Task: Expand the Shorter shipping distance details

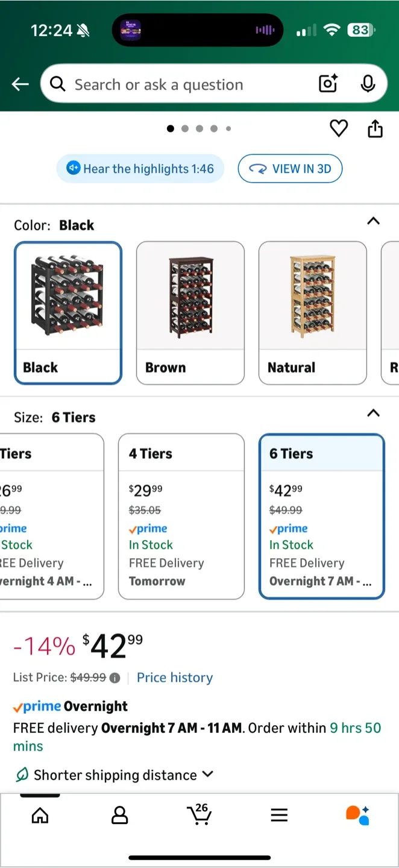Action: point(208,775)
